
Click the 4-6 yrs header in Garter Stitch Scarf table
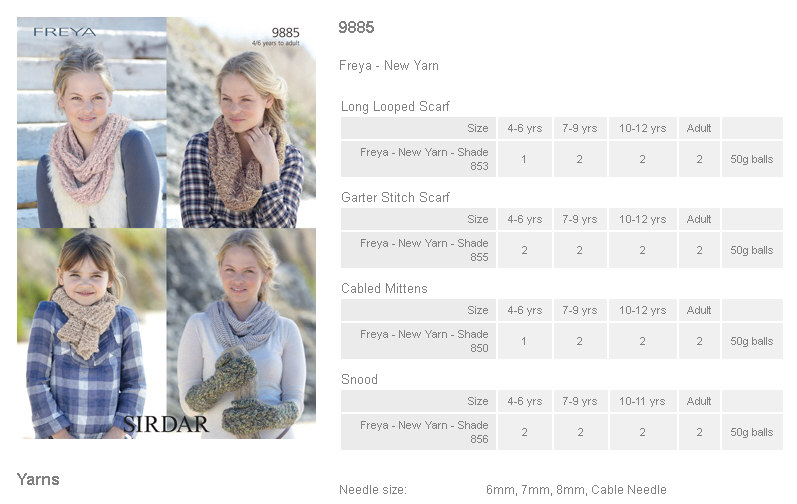[525, 219]
